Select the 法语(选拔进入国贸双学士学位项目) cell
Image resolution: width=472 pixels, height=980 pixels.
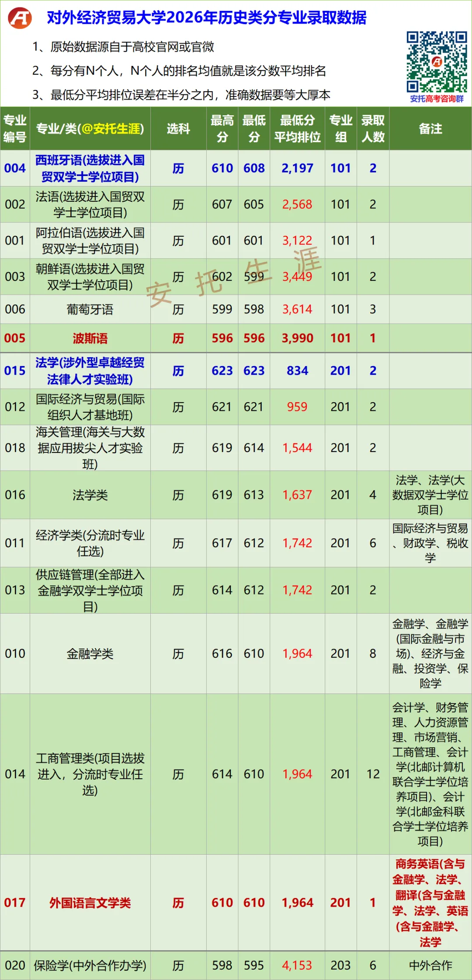pyautogui.click(x=90, y=204)
